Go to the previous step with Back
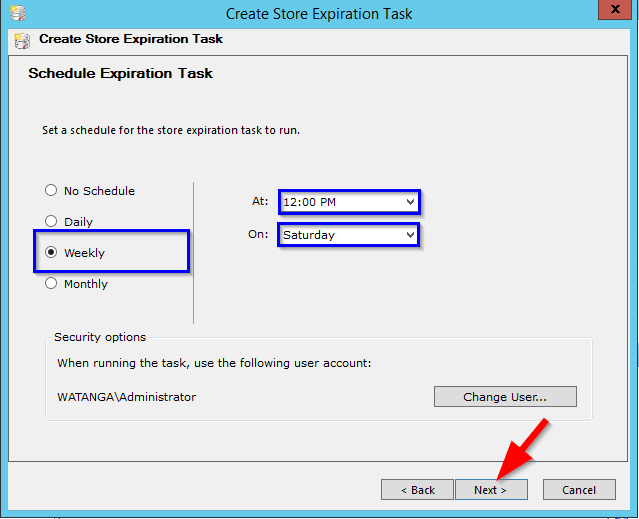 417,490
